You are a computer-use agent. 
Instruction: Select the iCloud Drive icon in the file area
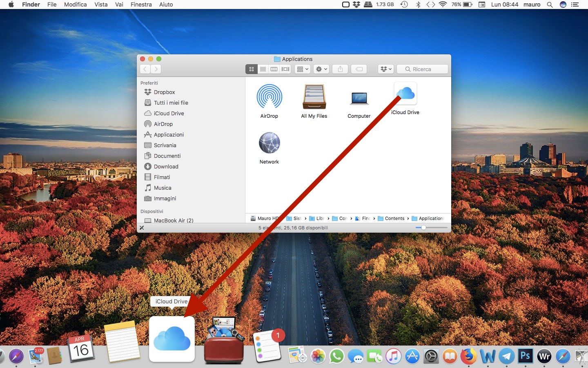pyautogui.click(x=405, y=94)
